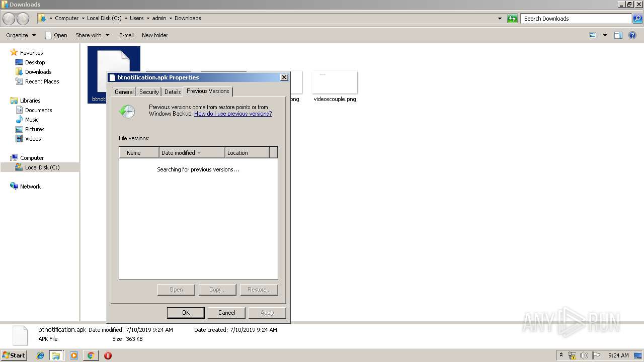Expand the view options dropdown arrow
This screenshot has width=644, height=362.
pyautogui.click(x=605, y=35)
